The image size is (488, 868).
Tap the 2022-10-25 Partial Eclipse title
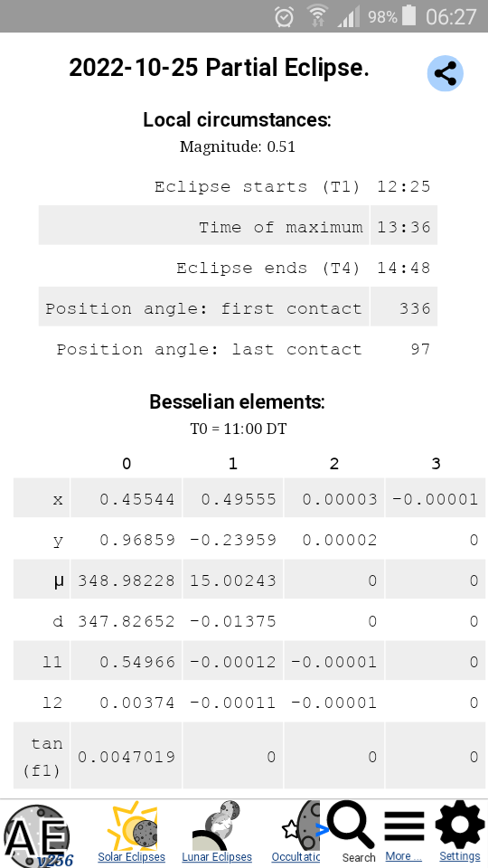[x=219, y=68]
